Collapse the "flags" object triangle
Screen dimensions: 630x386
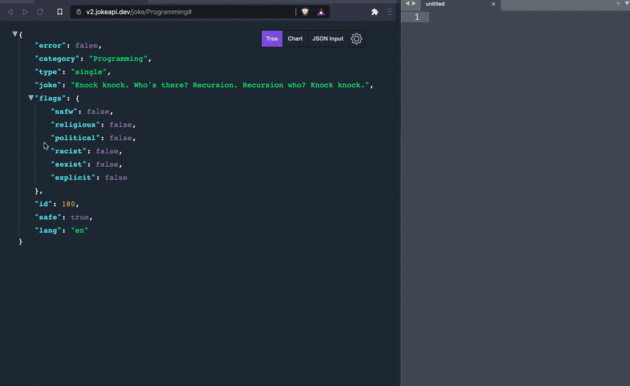pyautogui.click(x=31, y=98)
